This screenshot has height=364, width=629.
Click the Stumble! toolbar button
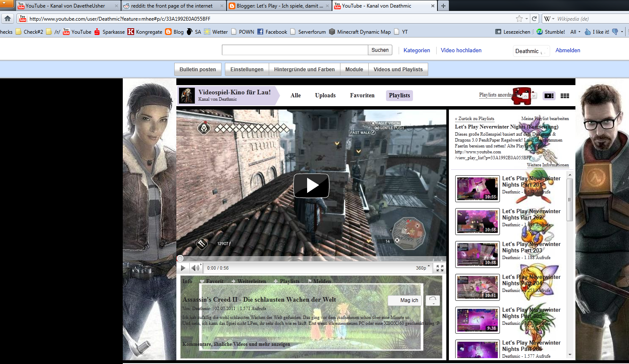pos(551,32)
